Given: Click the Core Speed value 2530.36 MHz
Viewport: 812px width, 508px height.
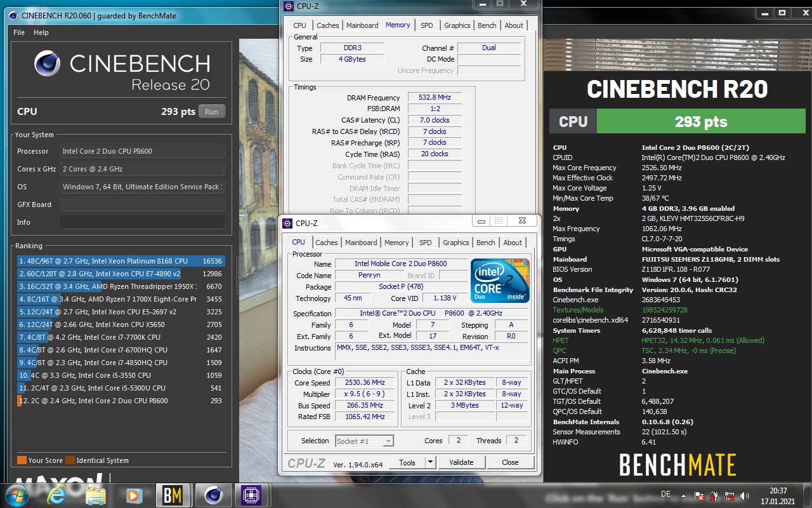Looking at the screenshot, I should (x=365, y=383).
